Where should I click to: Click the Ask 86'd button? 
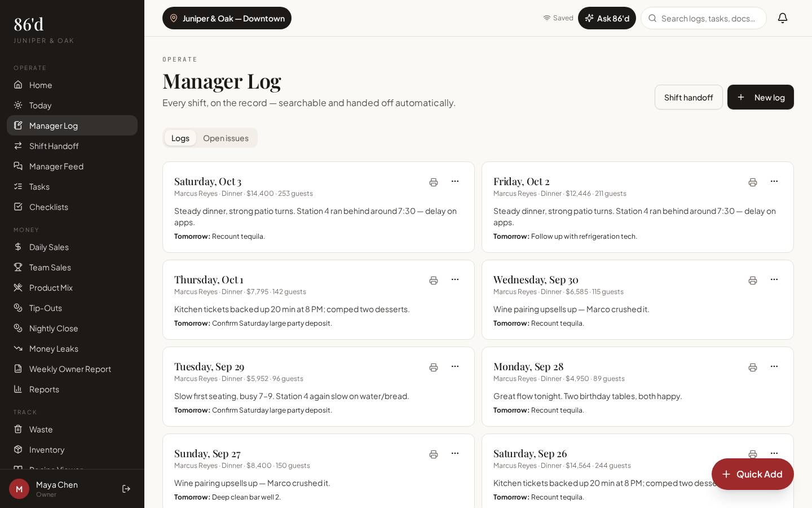(x=607, y=18)
